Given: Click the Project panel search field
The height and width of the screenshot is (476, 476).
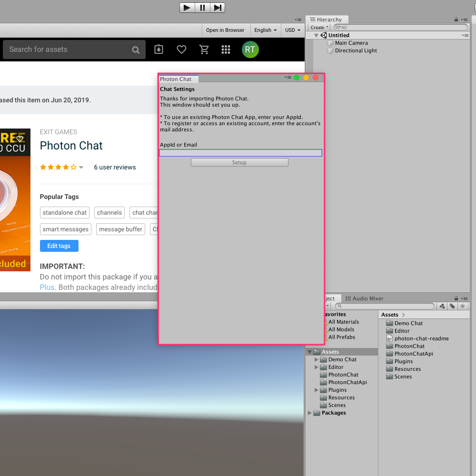Looking at the screenshot, I should [385, 306].
